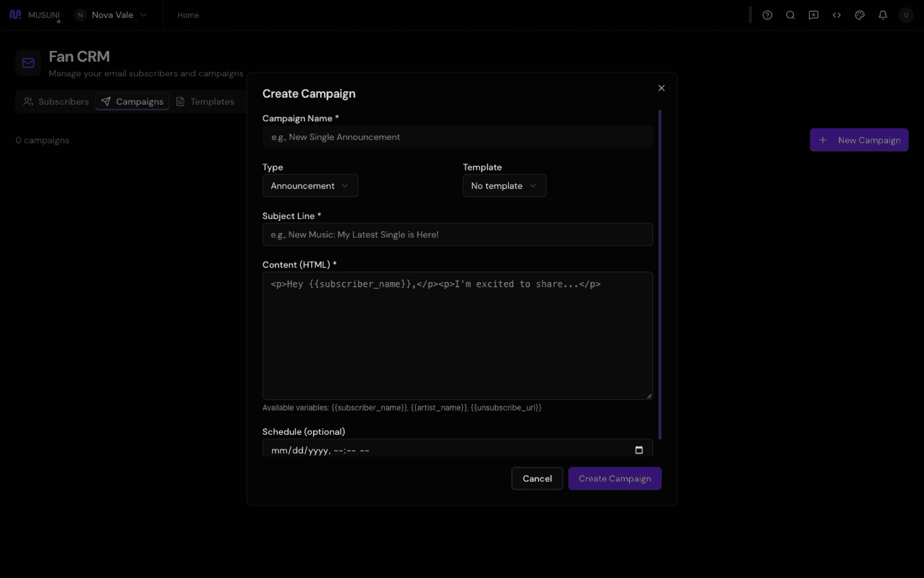Click the Schedule date-time field

pos(457,449)
